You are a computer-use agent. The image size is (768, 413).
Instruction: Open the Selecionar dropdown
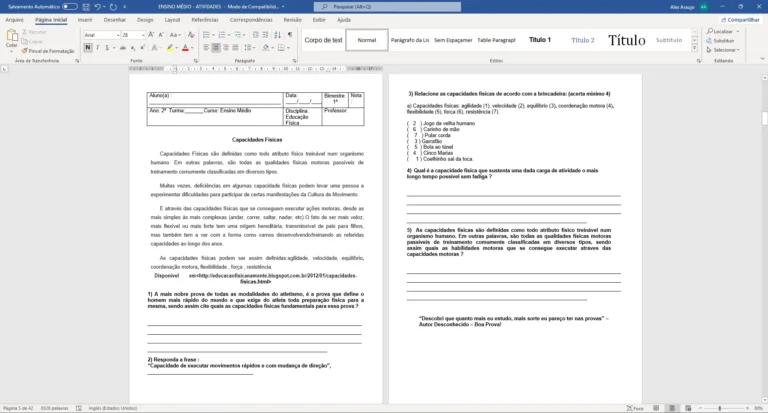point(723,50)
